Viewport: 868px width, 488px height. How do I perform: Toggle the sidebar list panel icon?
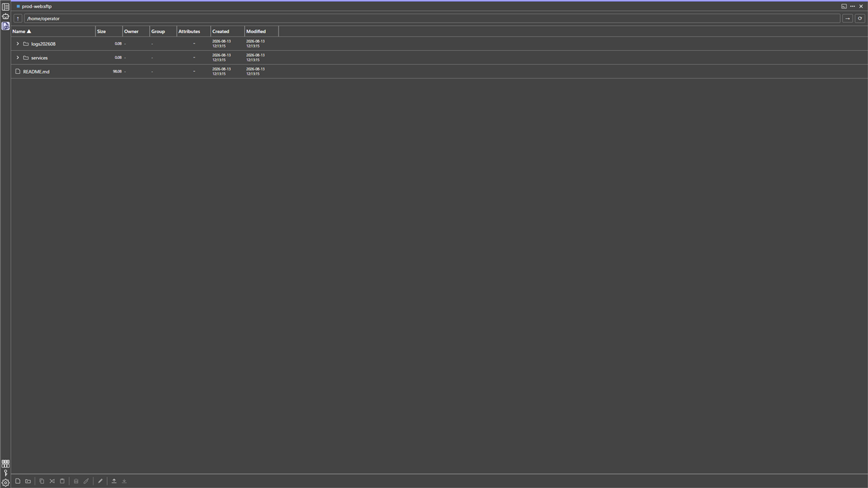5,7
